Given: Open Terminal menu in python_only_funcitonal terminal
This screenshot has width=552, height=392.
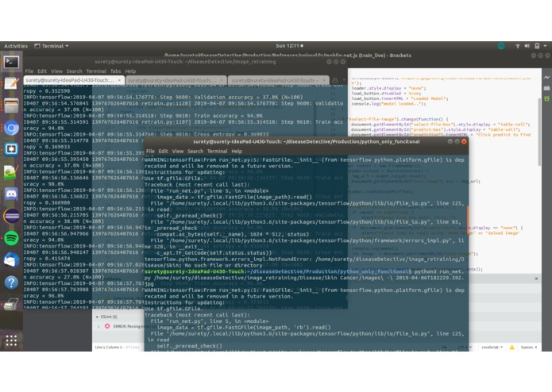Looking at the screenshot, I should tap(217, 152).
